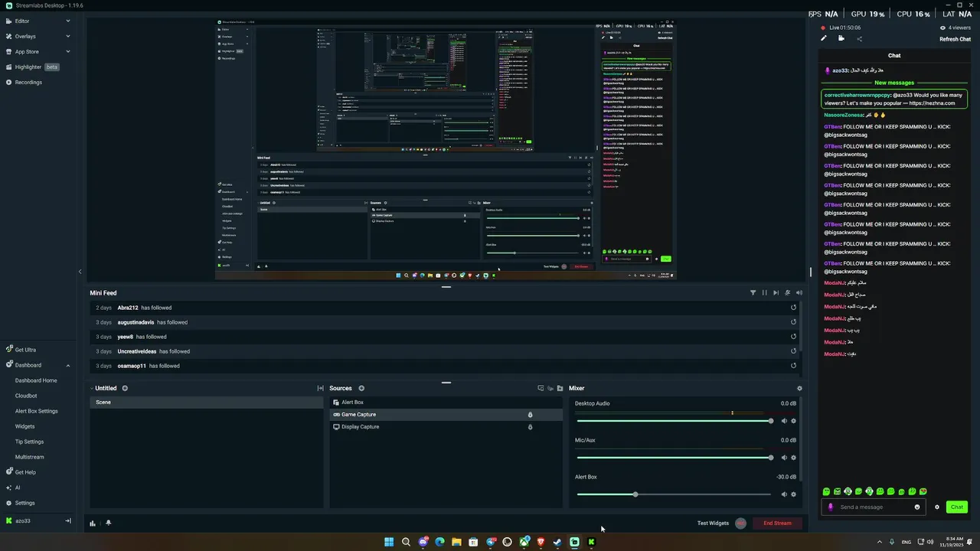The height and width of the screenshot is (551, 980).
Task: Open the chat emote picker
Action: [917, 507]
